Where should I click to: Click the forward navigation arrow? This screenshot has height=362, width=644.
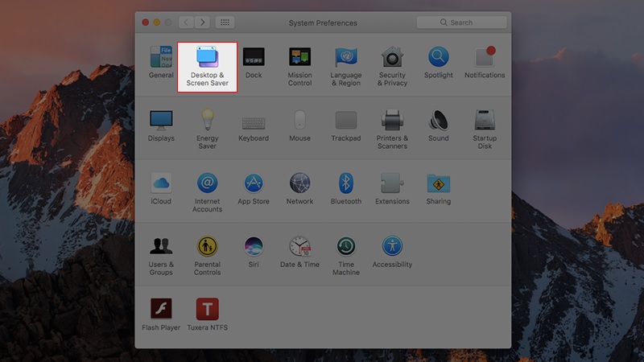tap(203, 23)
